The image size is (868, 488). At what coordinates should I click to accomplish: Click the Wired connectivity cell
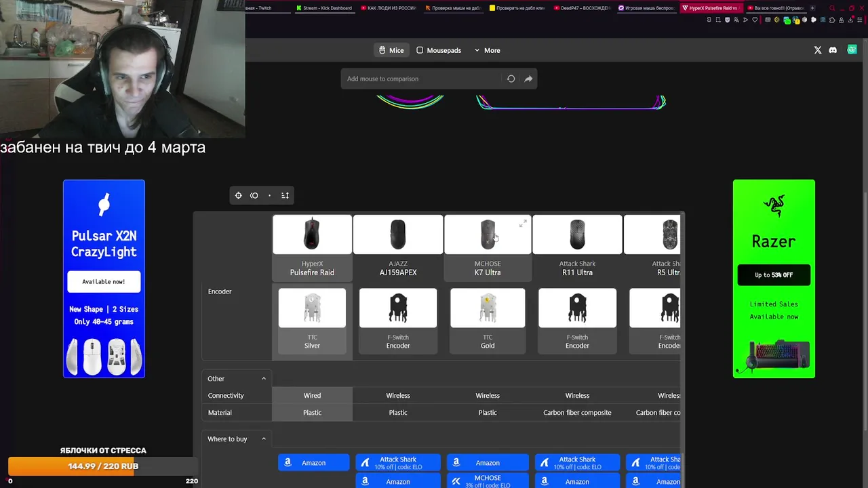point(312,396)
